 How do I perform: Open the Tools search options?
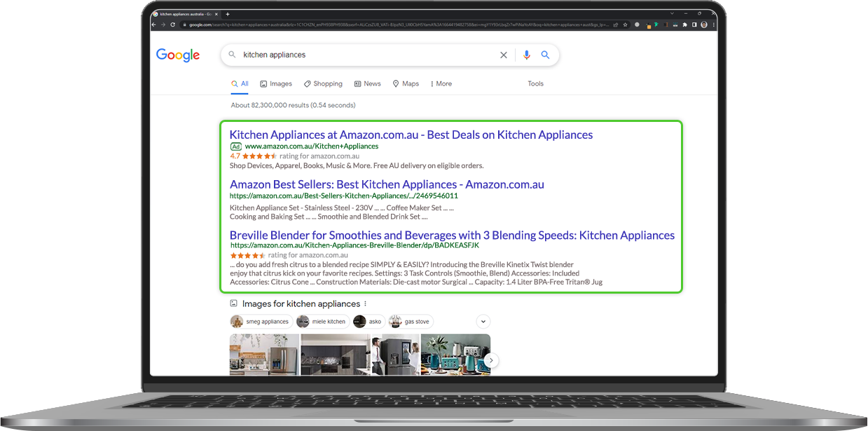(535, 83)
